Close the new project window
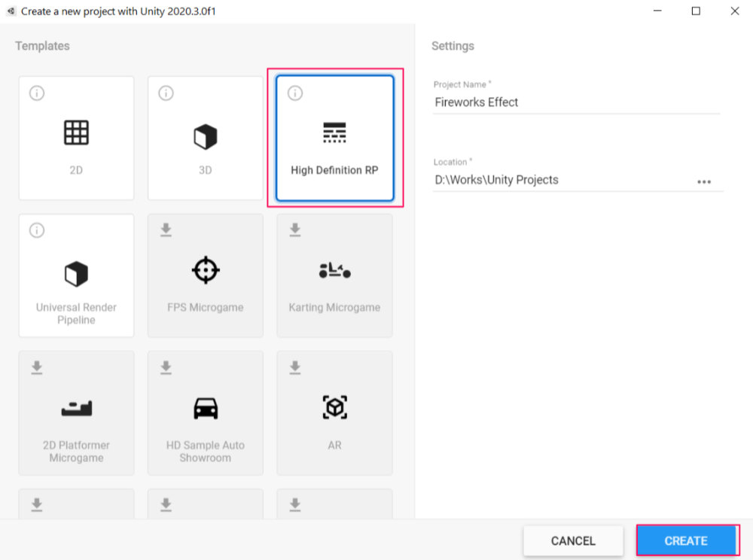753x560 pixels. 735,11
